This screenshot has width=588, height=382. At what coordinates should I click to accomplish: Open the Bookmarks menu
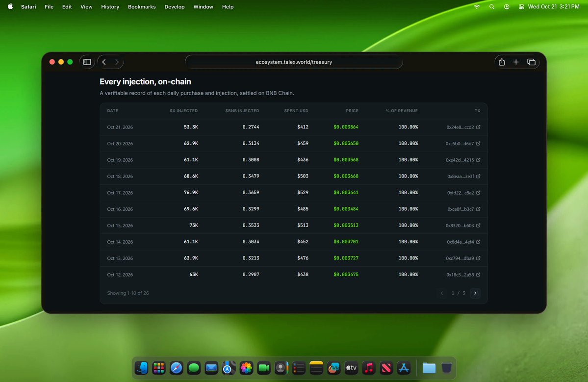tap(142, 7)
